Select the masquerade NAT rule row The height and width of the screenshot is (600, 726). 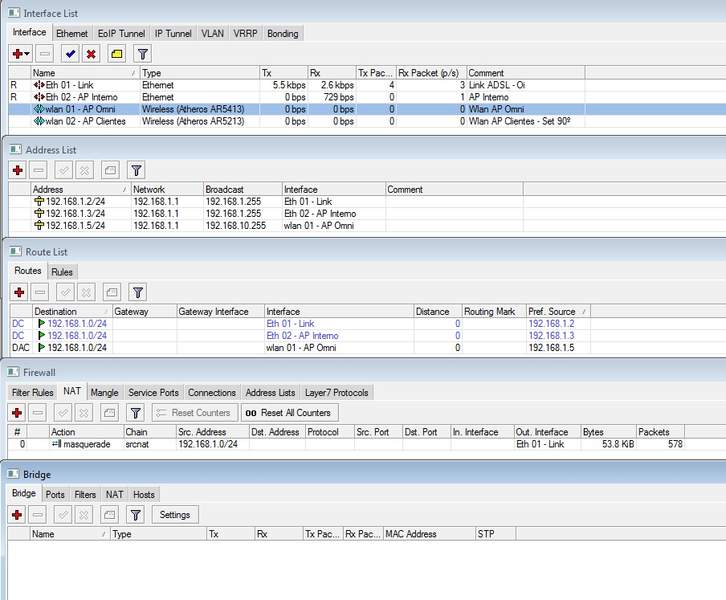pyautogui.click(x=80, y=444)
